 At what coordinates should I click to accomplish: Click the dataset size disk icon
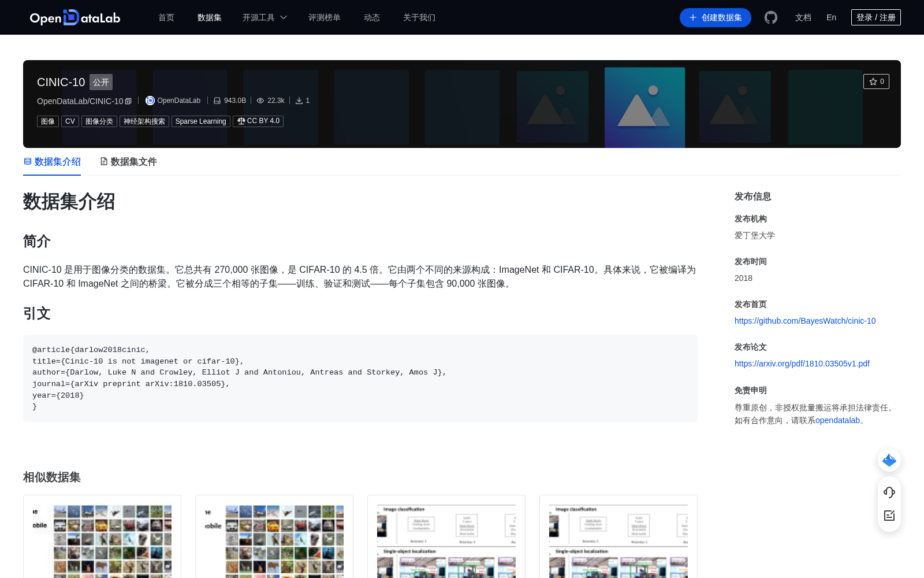[217, 101]
